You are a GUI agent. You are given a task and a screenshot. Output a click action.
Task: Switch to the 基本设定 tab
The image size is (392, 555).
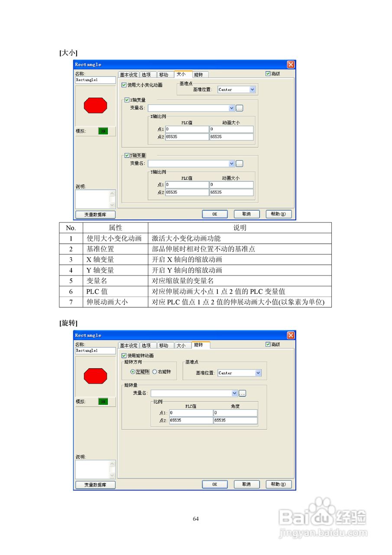(129, 74)
